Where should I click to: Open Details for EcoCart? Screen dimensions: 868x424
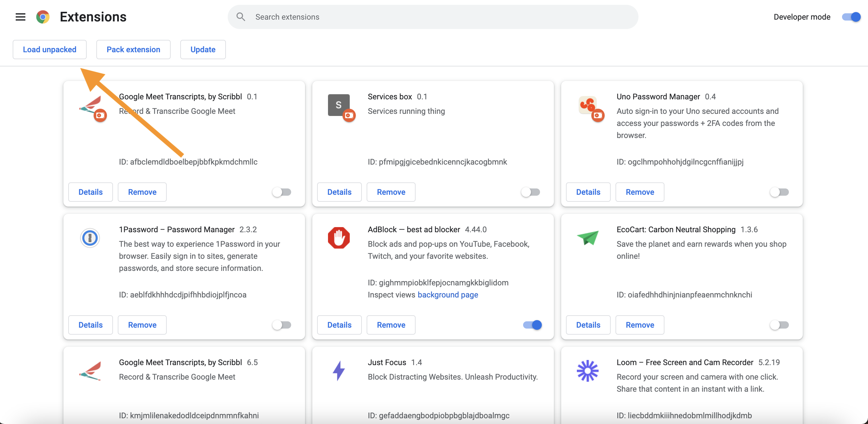point(588,325)
